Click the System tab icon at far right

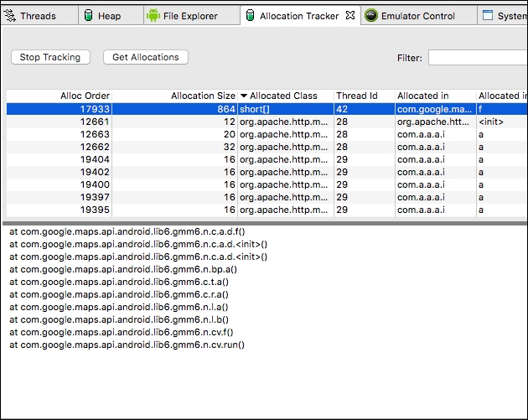[x=487, y=16]
